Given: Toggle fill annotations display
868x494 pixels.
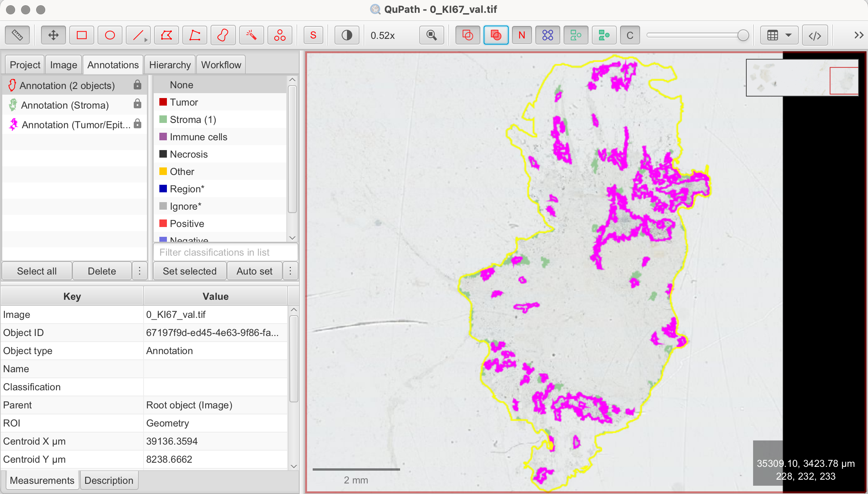Looking at the screenshot, I should click(x=496, y=35).
